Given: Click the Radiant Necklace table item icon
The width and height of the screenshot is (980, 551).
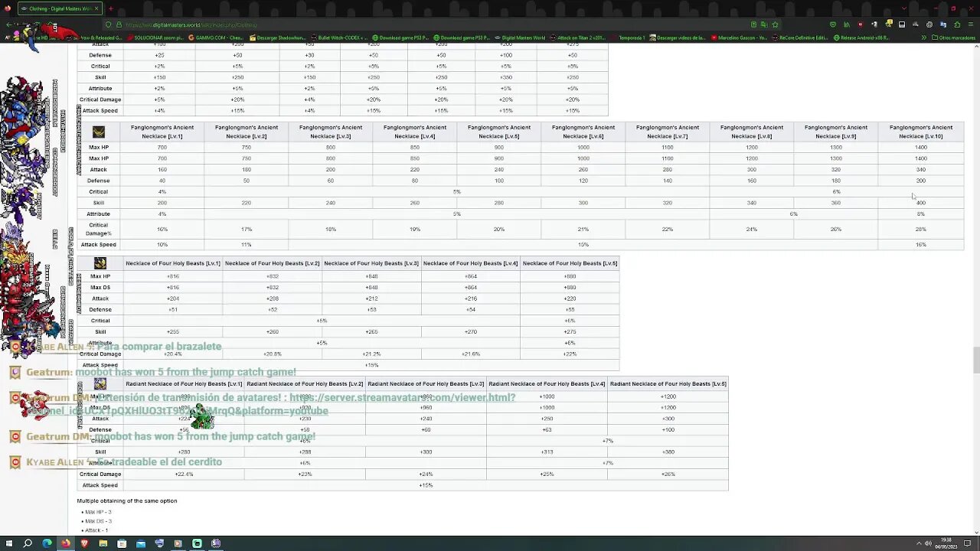Looking at the screenshot, I should click(x=100, y=383).
